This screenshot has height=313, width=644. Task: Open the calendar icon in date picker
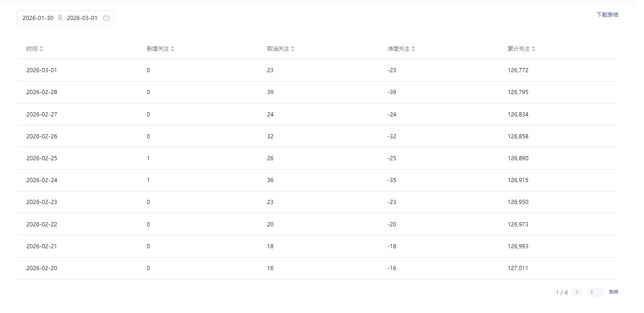pyautogui.click(x=107, y=18)
